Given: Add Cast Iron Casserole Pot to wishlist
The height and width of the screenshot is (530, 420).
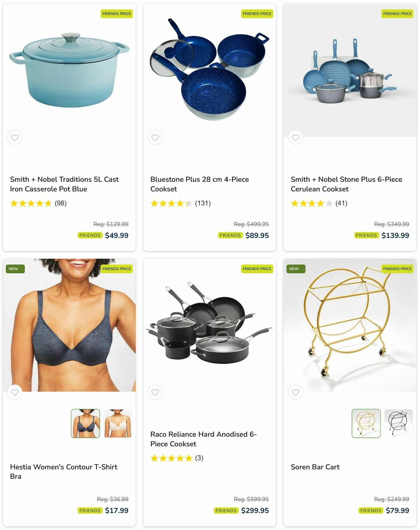Looking at the screenshot, I should (15, 137).
